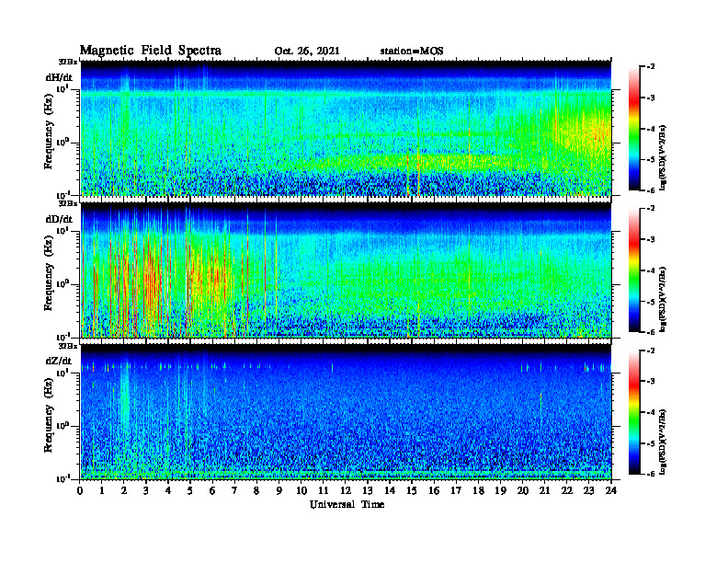
Task: Click inside the dD/dt spectrogram plot
Action: point(346,270)
